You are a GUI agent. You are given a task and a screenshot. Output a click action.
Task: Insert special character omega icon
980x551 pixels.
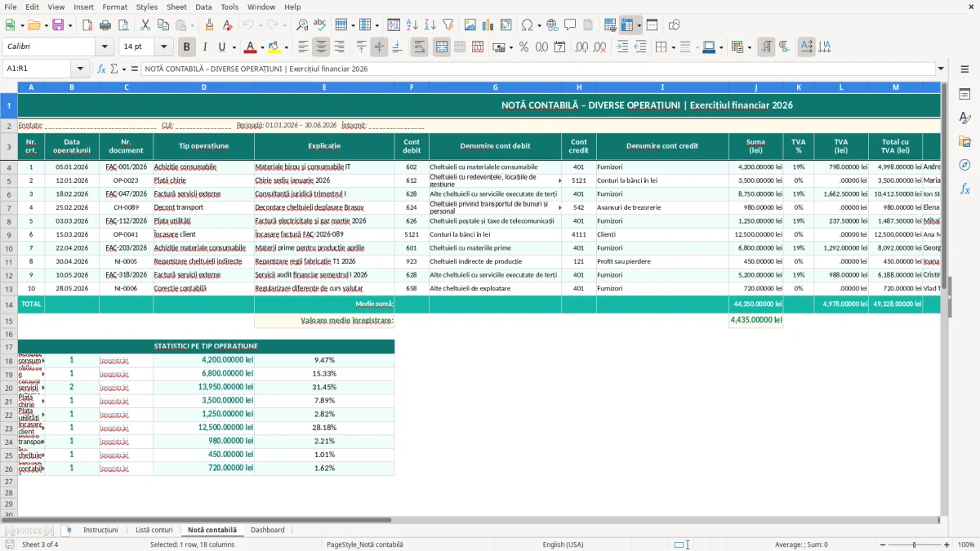(526, 25)
